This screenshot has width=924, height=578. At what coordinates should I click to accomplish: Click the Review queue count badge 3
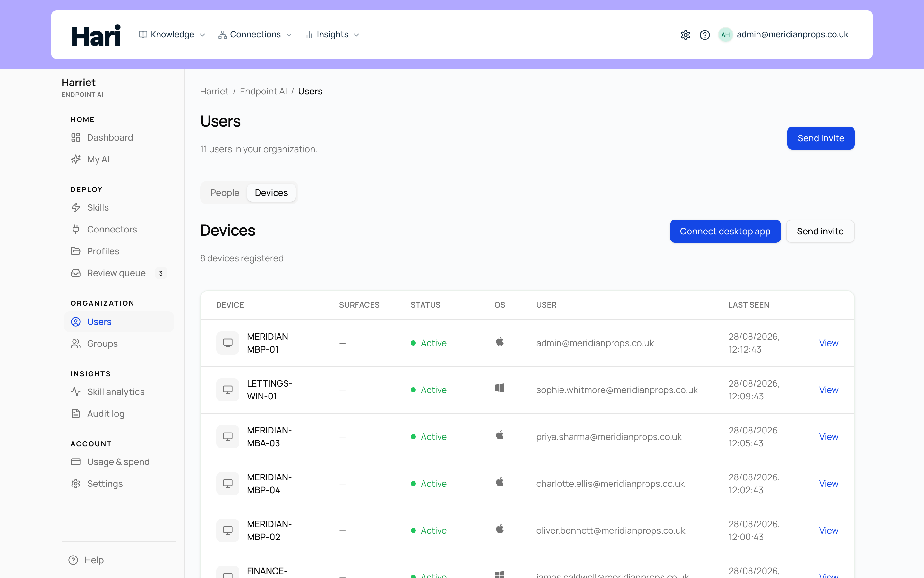(161, 273)
